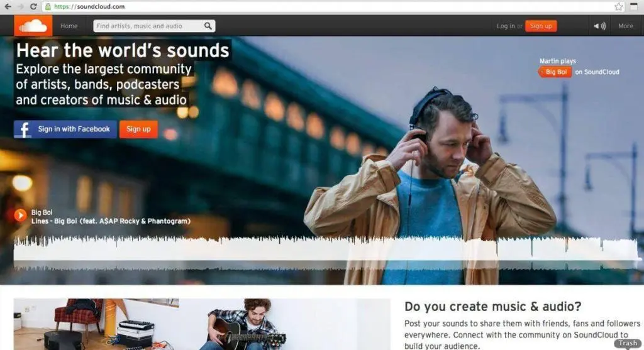
Task: Click the bookmark star in address bar
Action: point(618,6)
